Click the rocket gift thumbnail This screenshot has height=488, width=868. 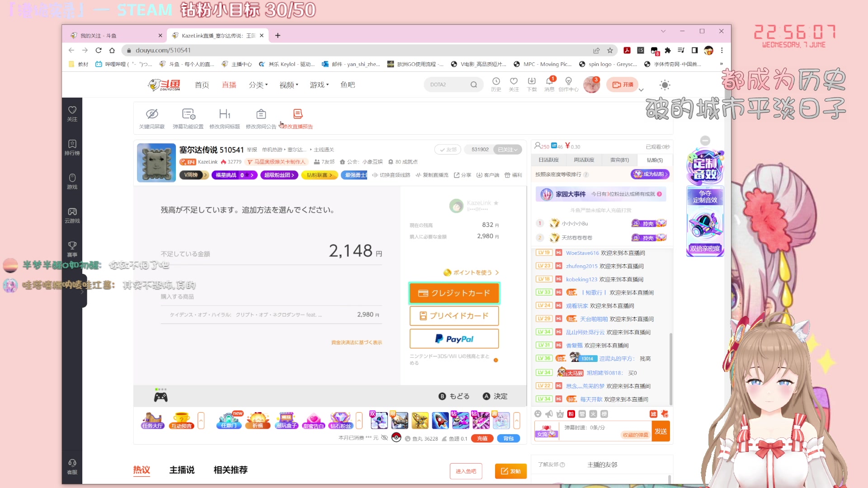tap(440, 420)
